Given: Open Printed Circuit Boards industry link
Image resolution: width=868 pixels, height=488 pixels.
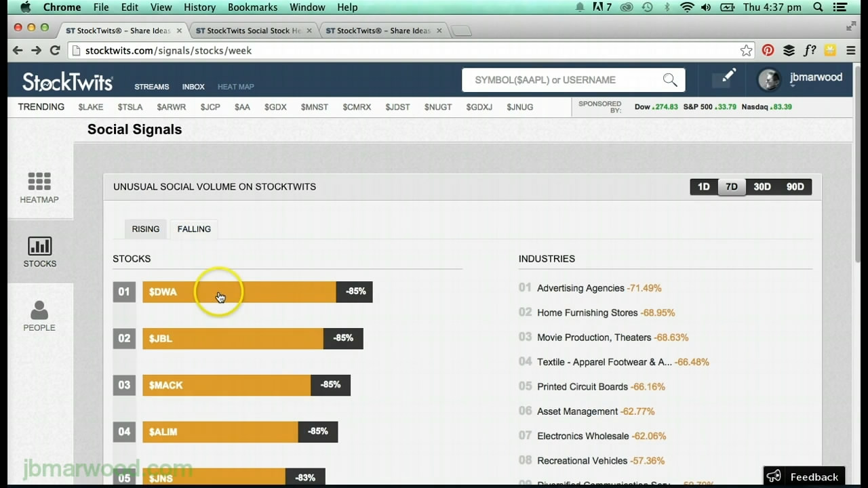Looking at the screenshot, I should [583, 386].
